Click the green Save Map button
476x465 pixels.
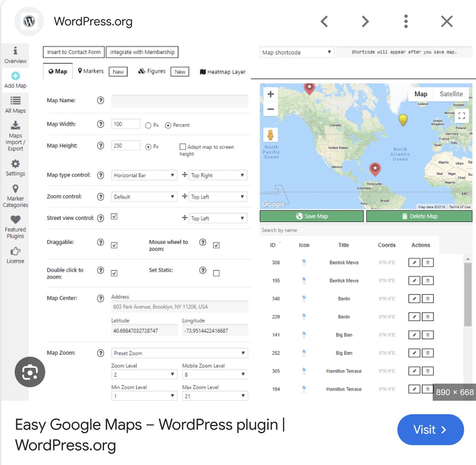[x=312, y=216]
